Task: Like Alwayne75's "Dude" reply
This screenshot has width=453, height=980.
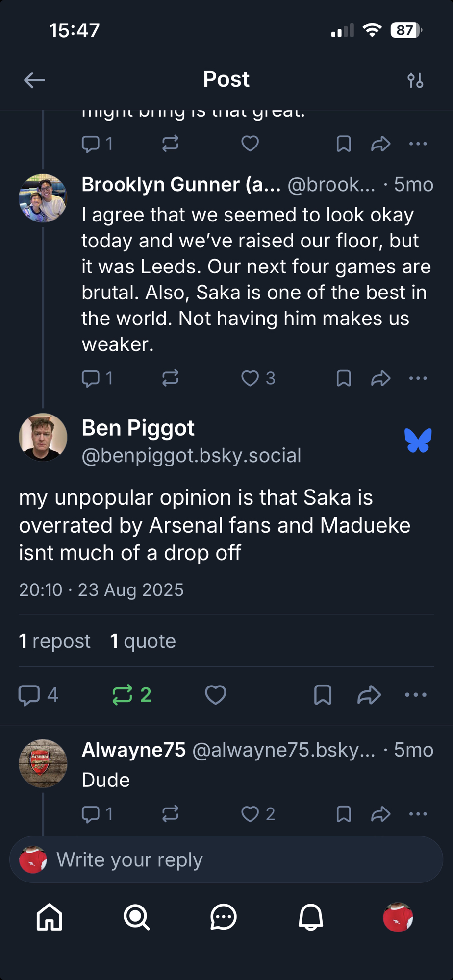Action: [x=250, y=814]
